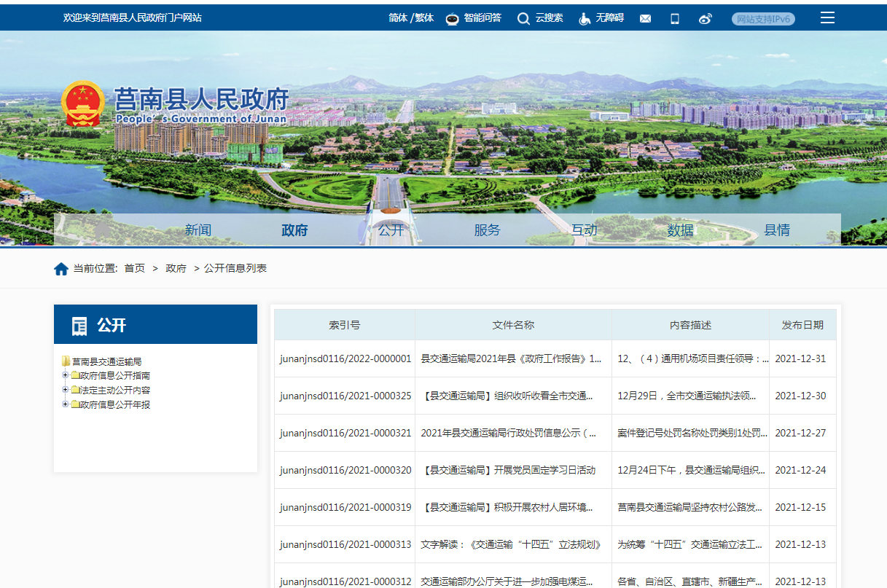Click the 网站支持IPv6 badge

763,19
